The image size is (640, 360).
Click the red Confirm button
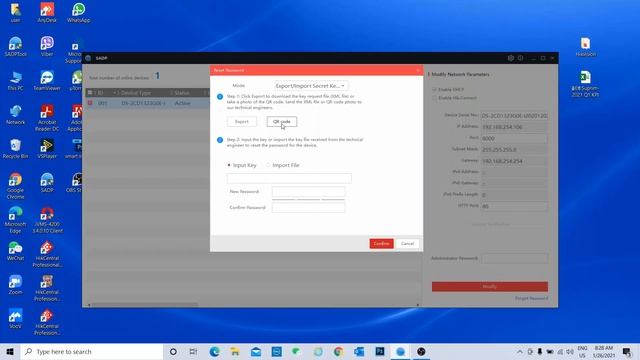[381, 244]
